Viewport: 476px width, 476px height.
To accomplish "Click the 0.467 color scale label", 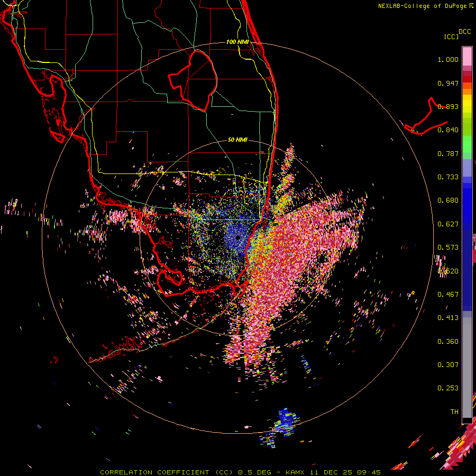I will (x=448, y=294).
